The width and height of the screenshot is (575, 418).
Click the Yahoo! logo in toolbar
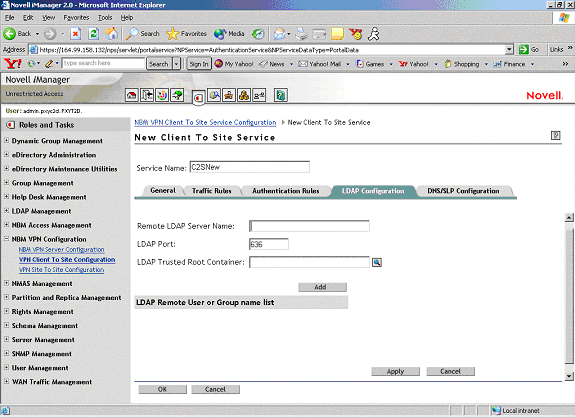(x=13, y=64)
